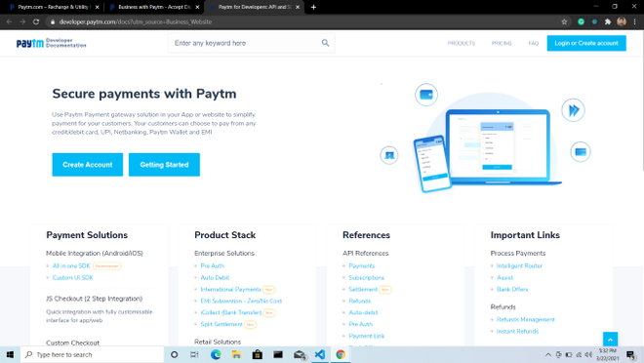Focus the keyword search field
Viewport: 644px width, 363px height.
click(251, 43)
